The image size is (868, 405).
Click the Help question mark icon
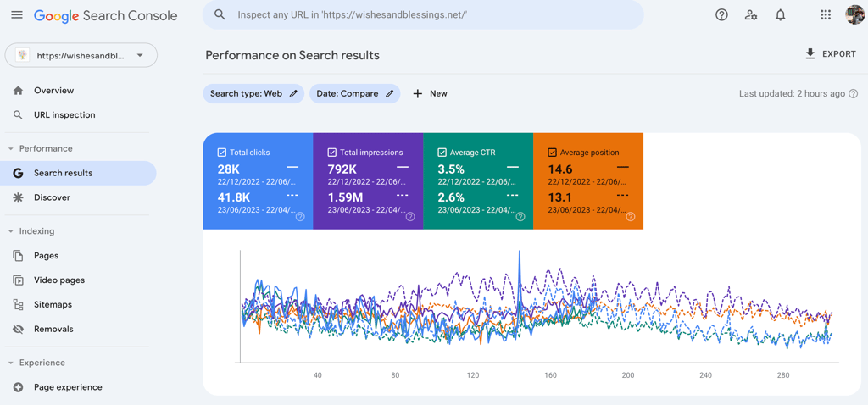click(721, 15)
